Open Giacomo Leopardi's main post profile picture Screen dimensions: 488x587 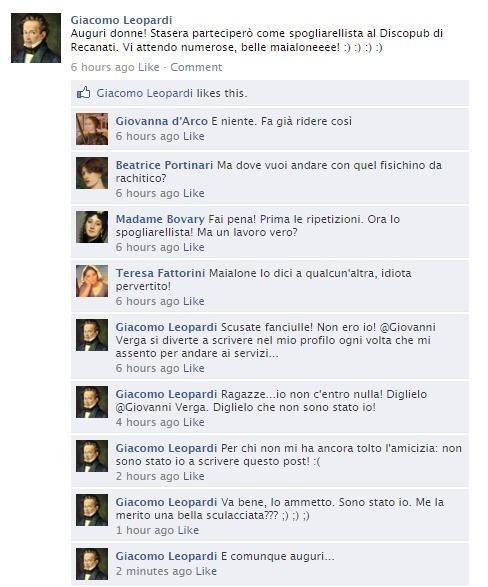[x=36, y=38]
